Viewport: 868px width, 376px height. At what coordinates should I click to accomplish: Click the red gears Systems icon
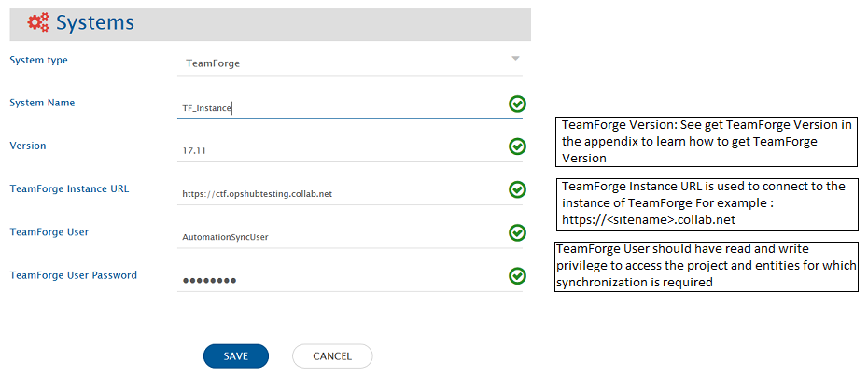(38, 23)
